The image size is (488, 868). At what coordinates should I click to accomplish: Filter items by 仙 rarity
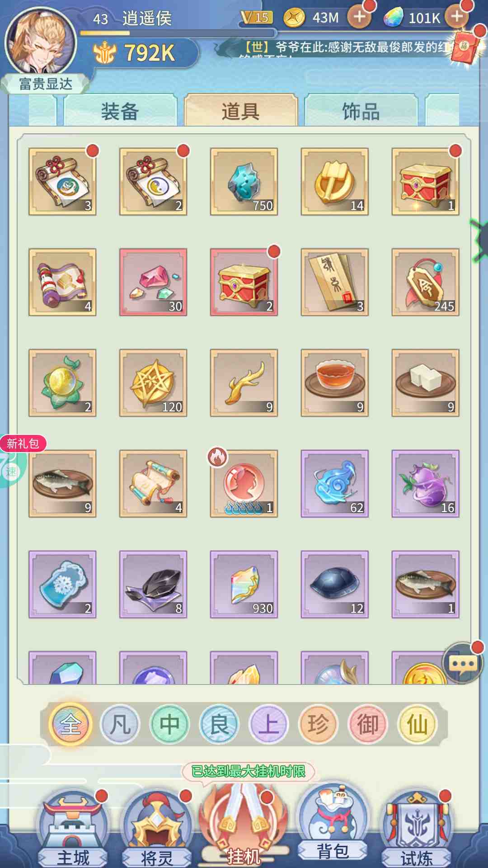[x=417, y=725]
